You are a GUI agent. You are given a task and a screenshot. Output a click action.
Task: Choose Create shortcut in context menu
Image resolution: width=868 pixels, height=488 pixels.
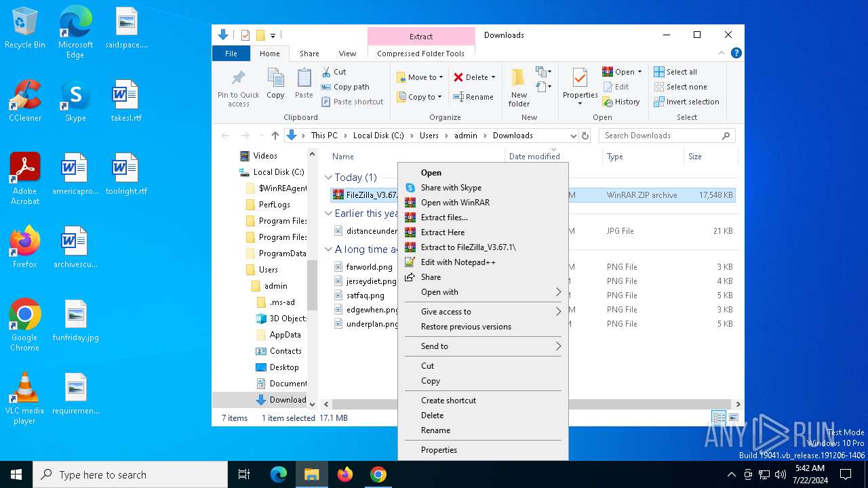click(x=483, y=401)
